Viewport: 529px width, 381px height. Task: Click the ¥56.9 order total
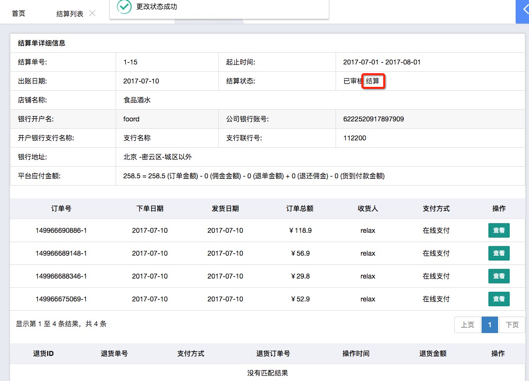300,253
